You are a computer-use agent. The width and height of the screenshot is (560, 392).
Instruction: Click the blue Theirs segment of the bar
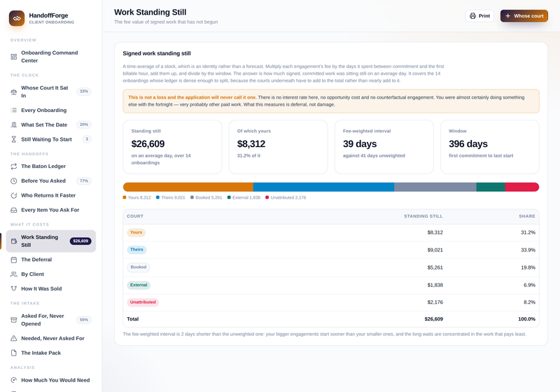pyautogui.click(x=323, y=187)
